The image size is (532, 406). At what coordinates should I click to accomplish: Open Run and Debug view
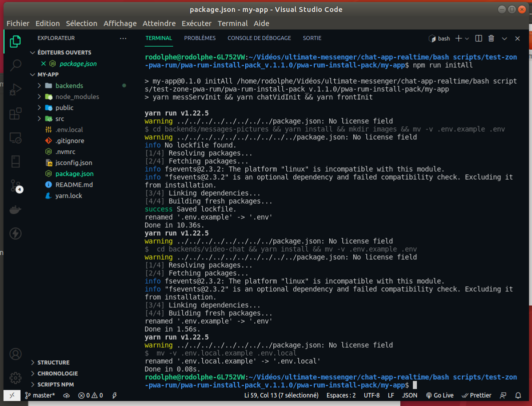16,89
